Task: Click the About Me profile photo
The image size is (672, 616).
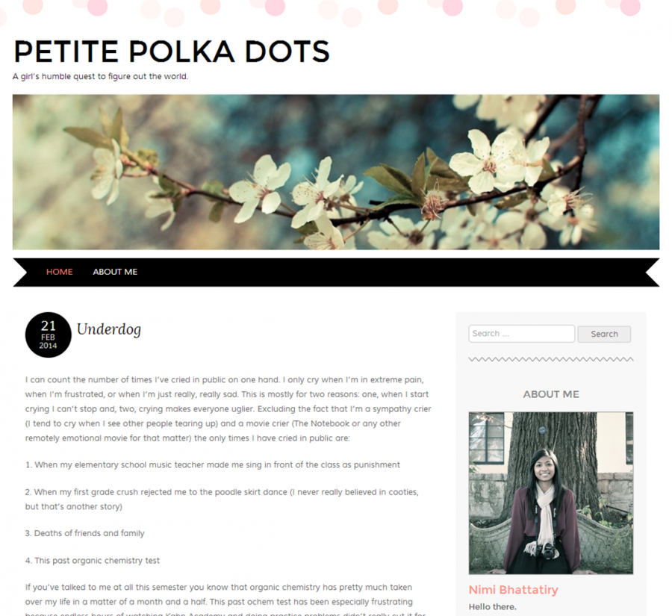Action: pos(551,493)
